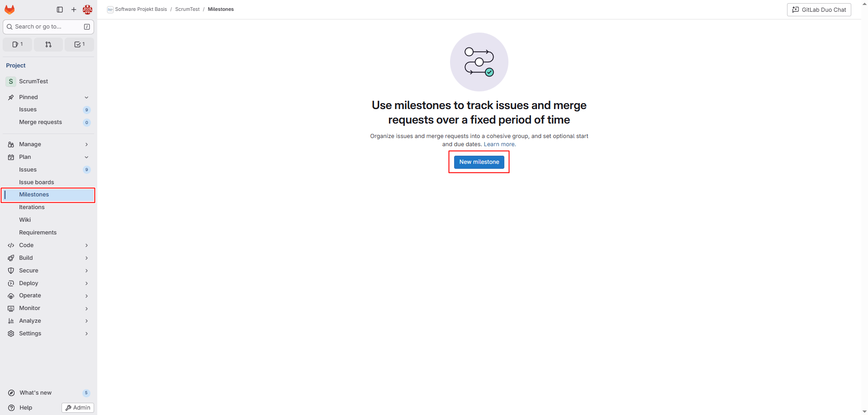Click the New milestone button
868x415 pixels.
click(x=479, y=162)
